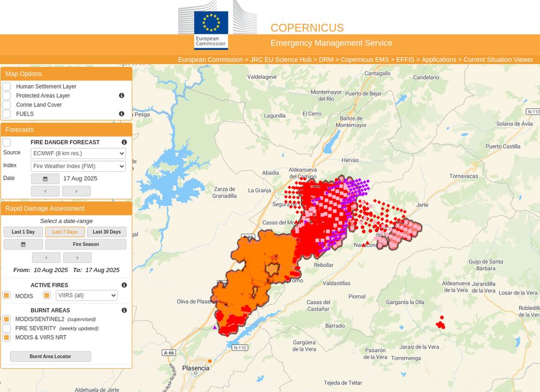The height and width of the screenshot is (392, 540).
Task: Click the European Commission logo
Action: [211, 30]
